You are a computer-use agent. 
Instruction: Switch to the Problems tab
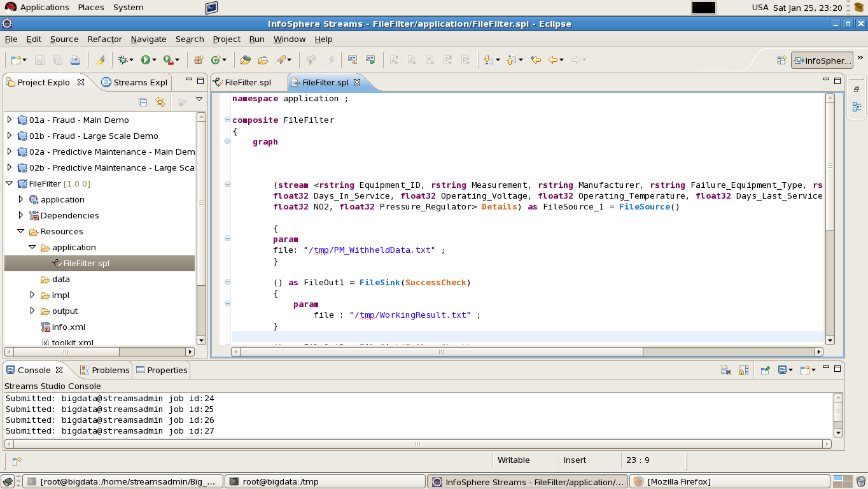104,370
